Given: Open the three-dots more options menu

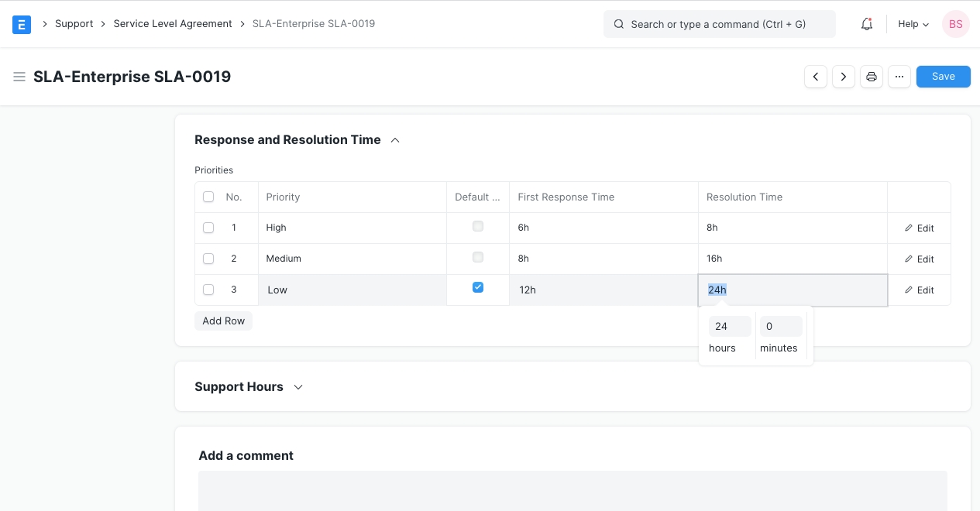Looking at the screenshot, I should click(899, 77).
